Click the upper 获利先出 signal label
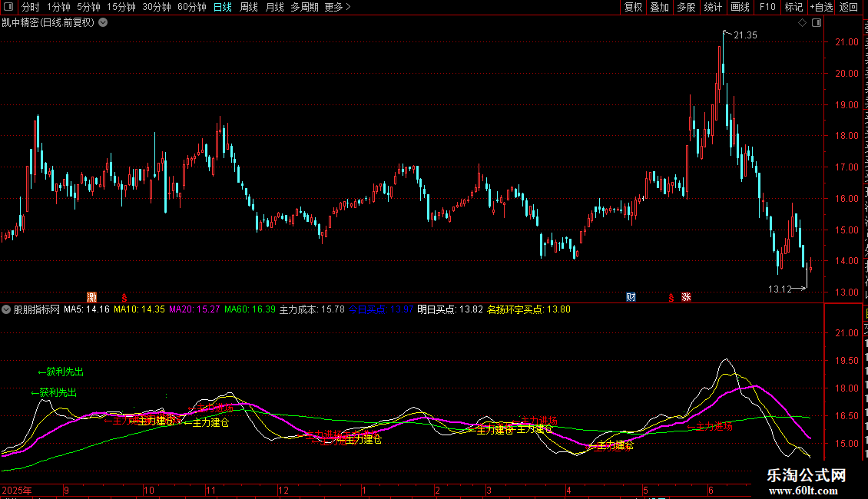 click(x=61, y=372)
